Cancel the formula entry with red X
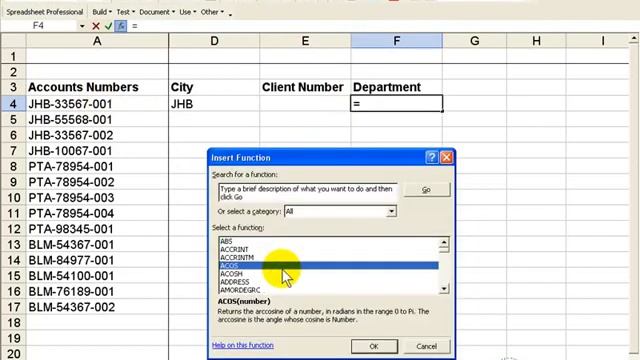 (x=96, y=26)
